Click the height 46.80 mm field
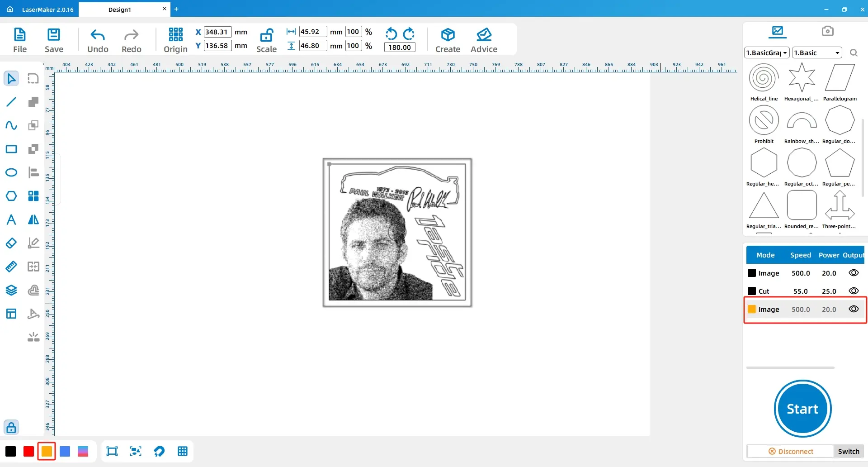This screenshot has height=467, width=868. (313, 46)
